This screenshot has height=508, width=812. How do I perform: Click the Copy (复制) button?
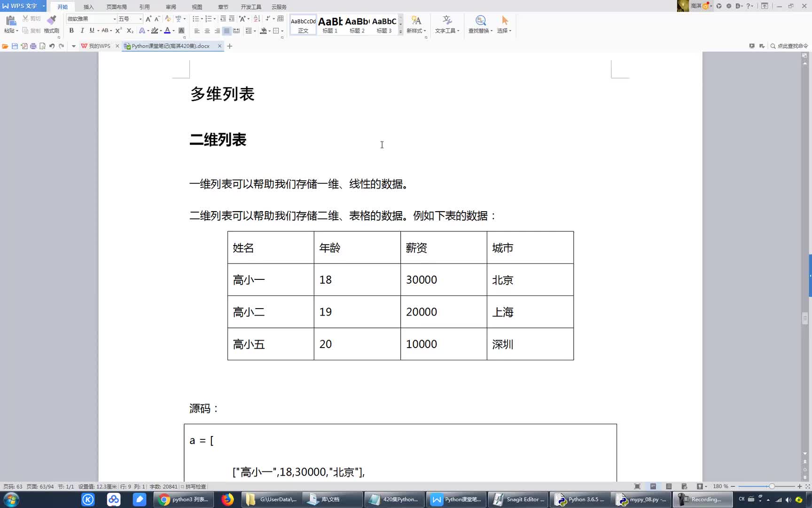pos(31,31)
